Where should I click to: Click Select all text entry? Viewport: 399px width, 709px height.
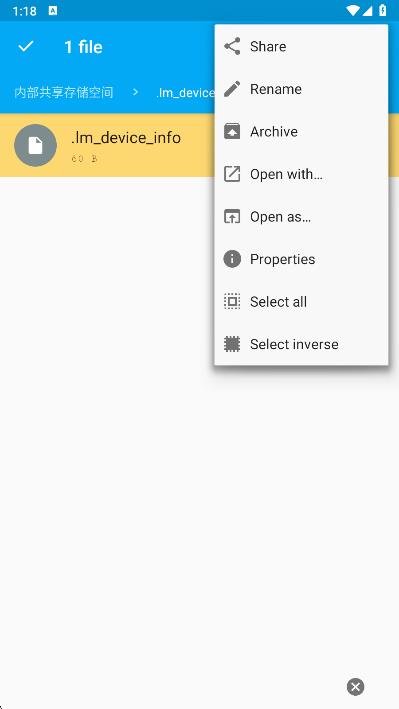(x=278, y=302)
